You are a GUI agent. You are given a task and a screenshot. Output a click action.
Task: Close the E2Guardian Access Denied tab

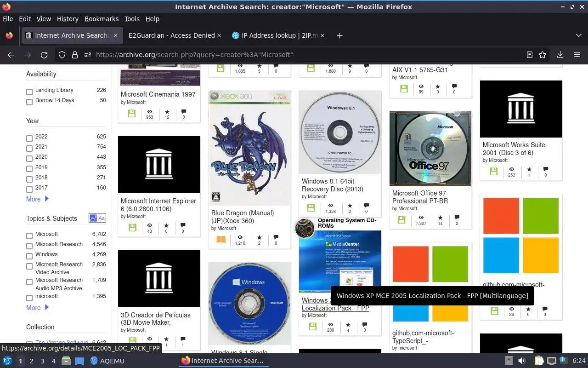219,35
